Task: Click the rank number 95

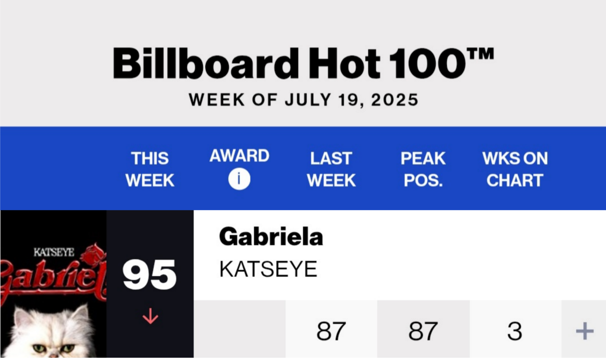Action: point(150,275)
